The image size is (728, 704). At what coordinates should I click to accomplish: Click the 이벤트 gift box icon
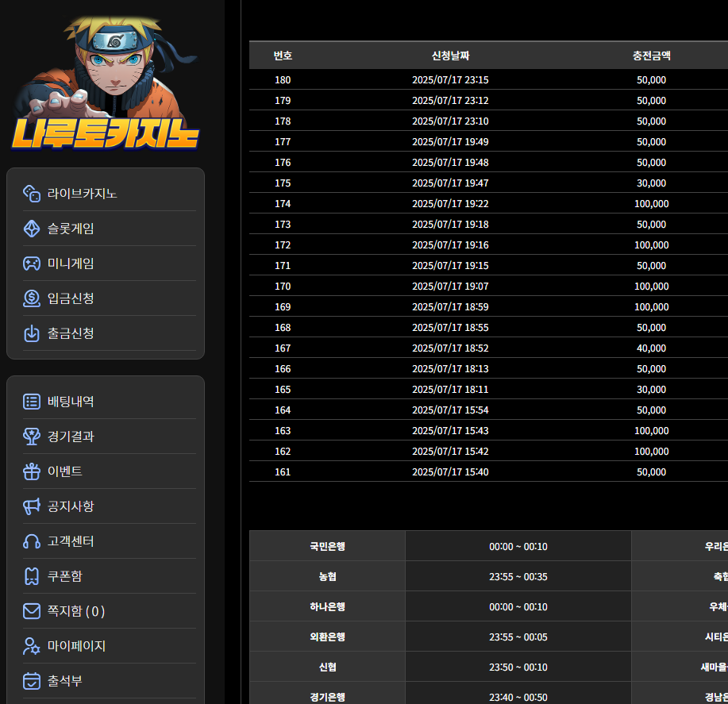click(32, 471)
